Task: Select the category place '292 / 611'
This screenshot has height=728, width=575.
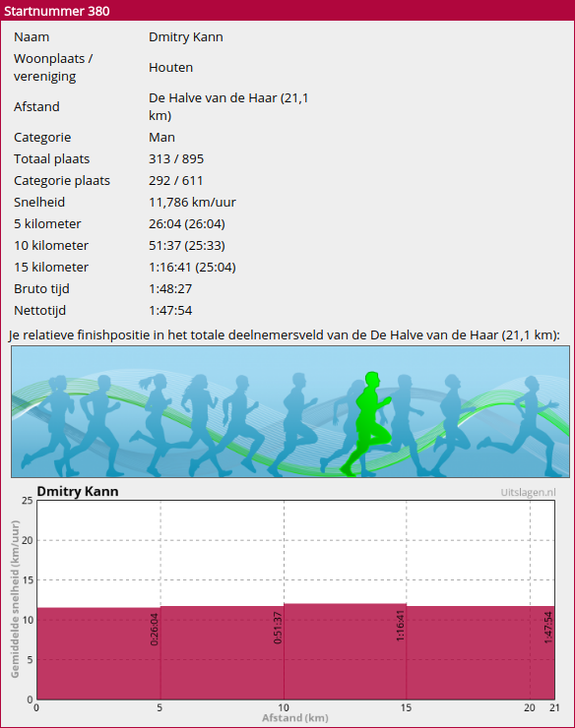Action: click(x=175, y=181)
